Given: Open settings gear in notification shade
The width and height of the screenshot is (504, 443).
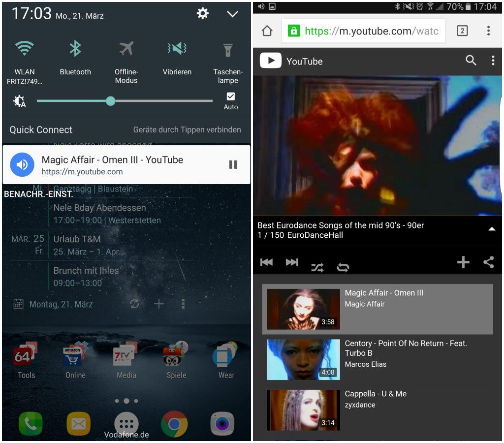Looking at the screenshot, I should click(202, 13).
